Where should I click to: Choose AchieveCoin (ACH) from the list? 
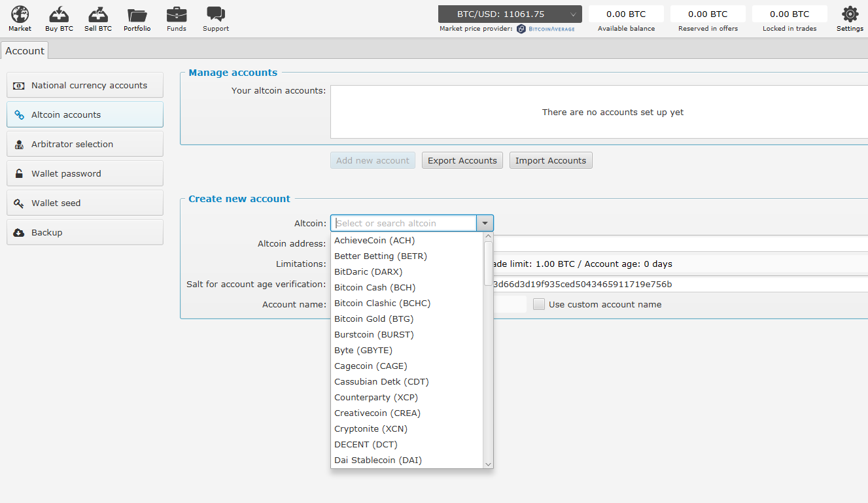[407, 241]
